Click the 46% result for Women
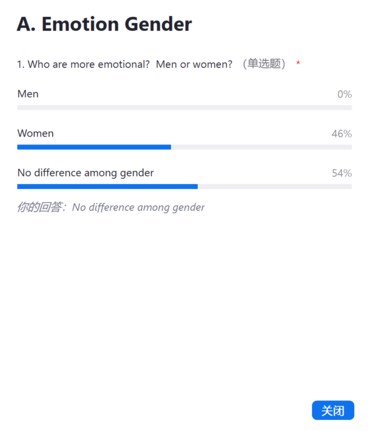This screenshot has width=372, height=431. pyautogui.click(x=342, y=134)
